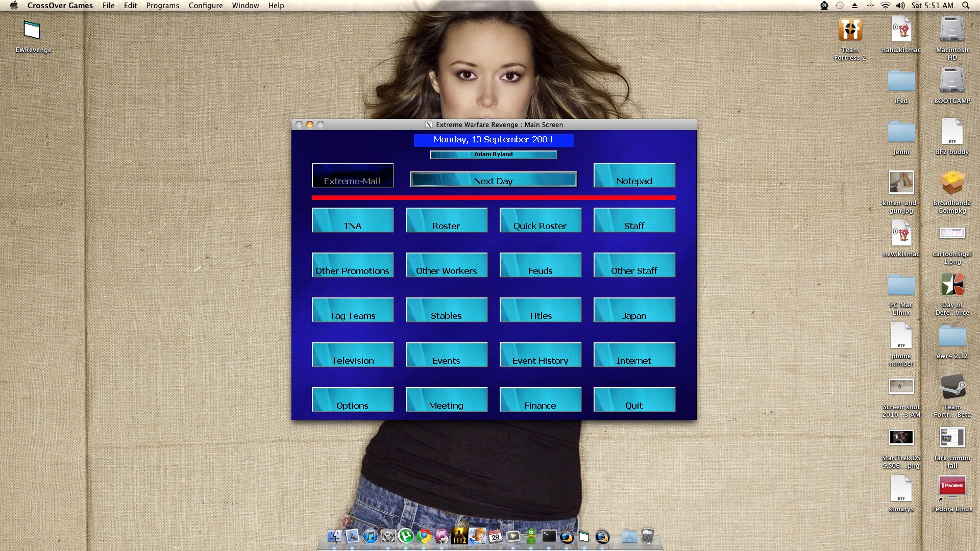Screen dimensions: 980x551
Task: Open the Events management screen
Action: 446,360
